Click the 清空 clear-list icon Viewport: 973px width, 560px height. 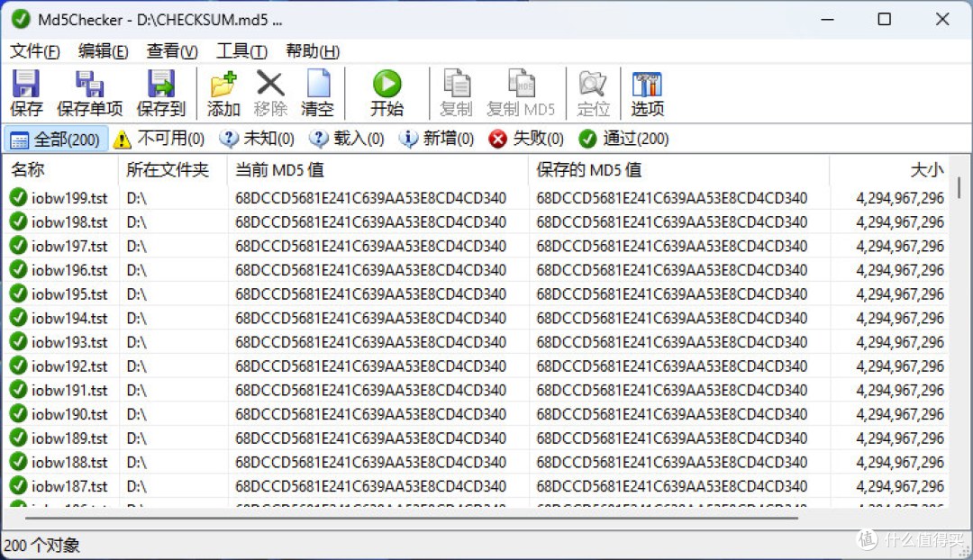[x=318, y=84]
